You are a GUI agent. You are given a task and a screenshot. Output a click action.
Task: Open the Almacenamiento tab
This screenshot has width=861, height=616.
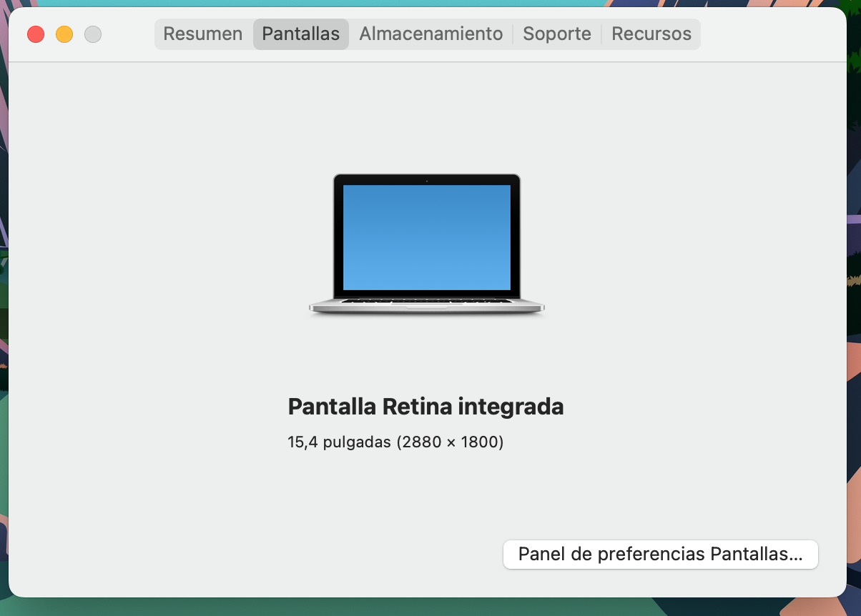431,34
